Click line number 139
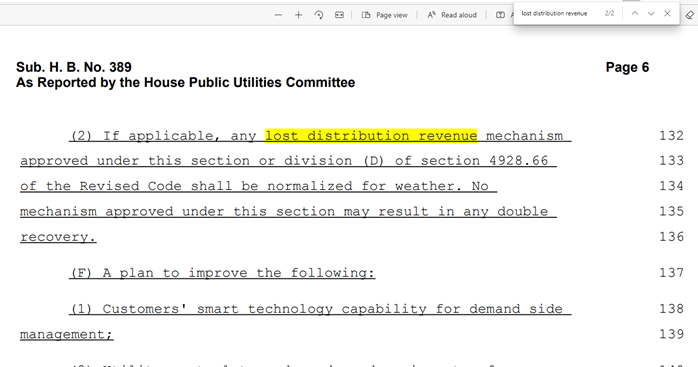Screen dimensions: 698x367 click(671, 334)
